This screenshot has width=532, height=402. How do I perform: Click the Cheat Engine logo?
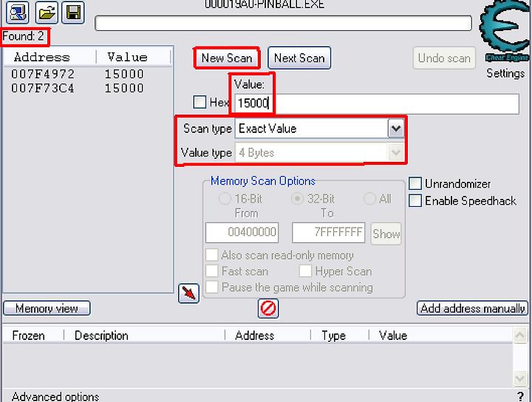tap(505, 30)
